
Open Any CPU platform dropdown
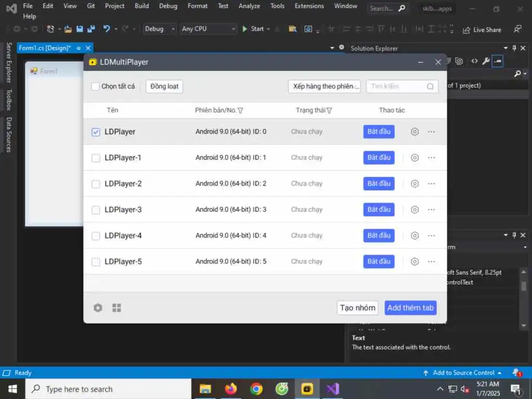(x=208, y=29)
